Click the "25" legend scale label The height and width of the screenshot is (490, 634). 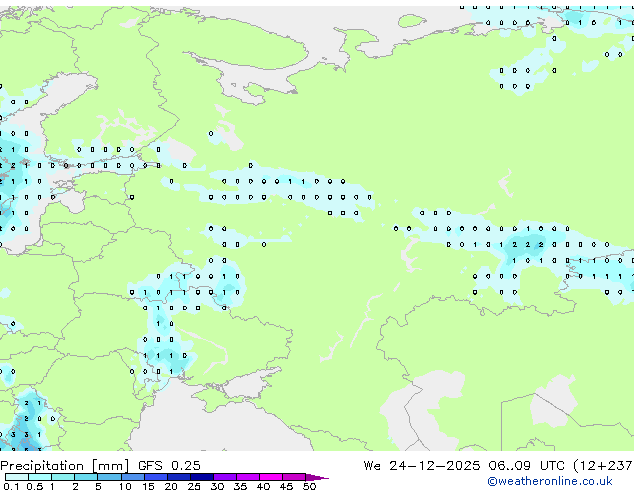[x=194, y=486]
